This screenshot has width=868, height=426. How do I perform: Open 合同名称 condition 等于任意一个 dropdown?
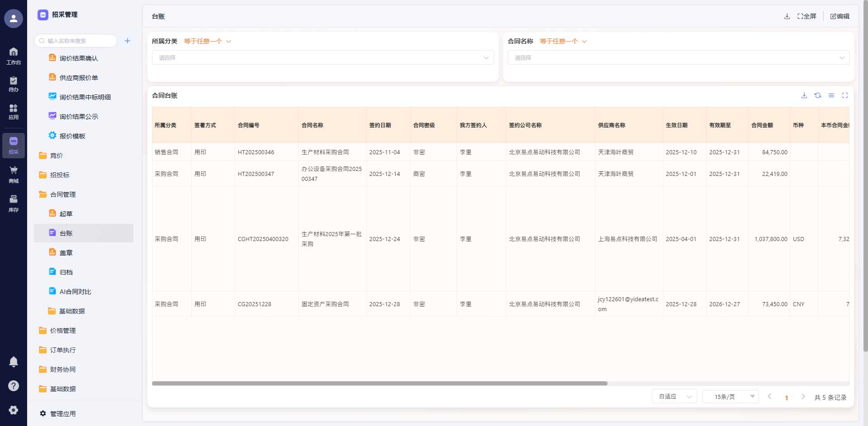pos(563,41)
